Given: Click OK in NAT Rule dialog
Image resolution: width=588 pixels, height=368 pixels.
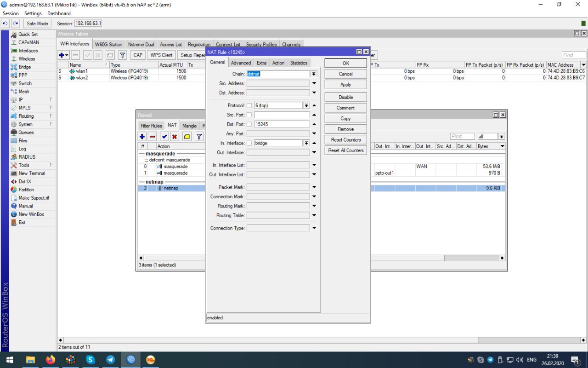Looking at the screenshot, I should pos(345,63).
